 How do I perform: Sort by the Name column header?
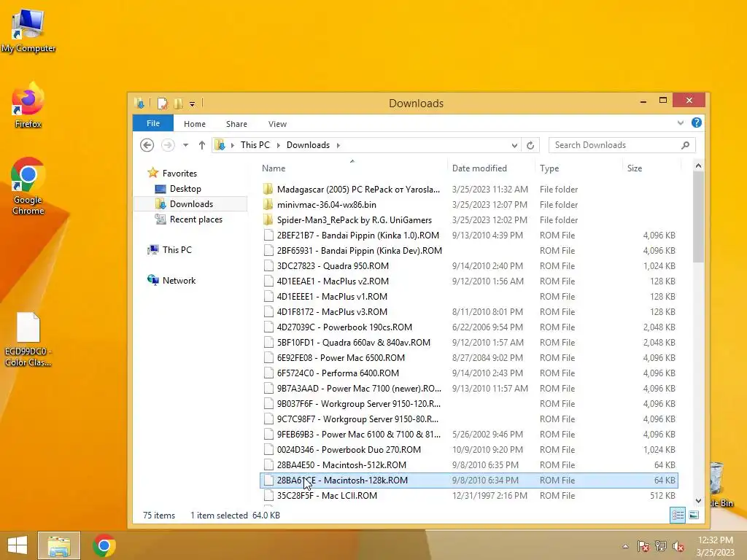[352, 168]
